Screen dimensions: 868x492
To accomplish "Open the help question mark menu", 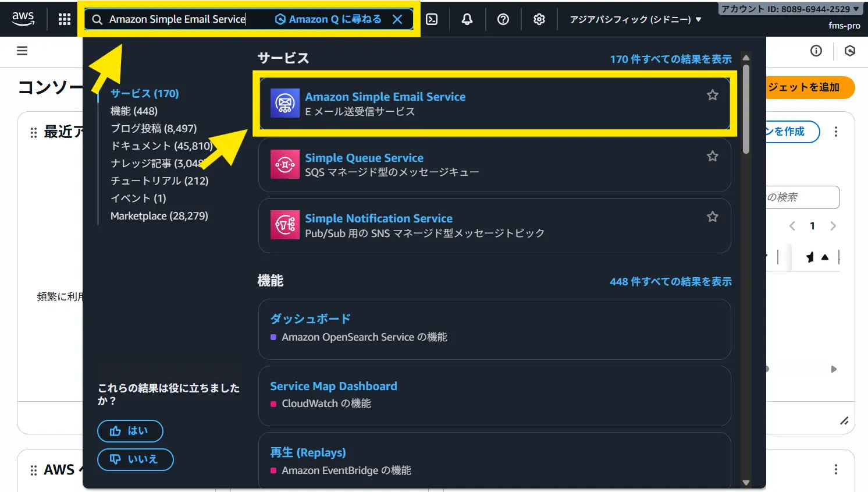I will (x=503, y=19).
